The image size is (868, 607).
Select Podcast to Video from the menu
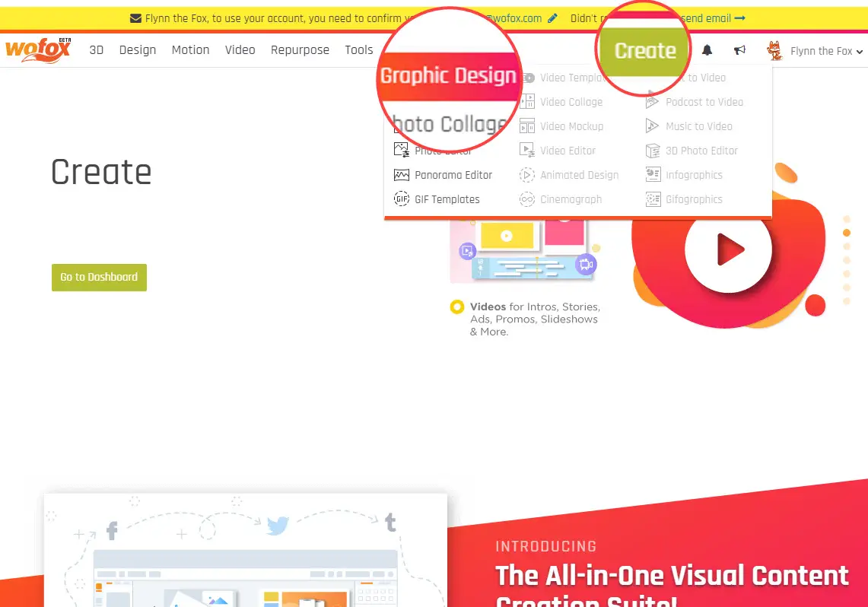(704, 102)
